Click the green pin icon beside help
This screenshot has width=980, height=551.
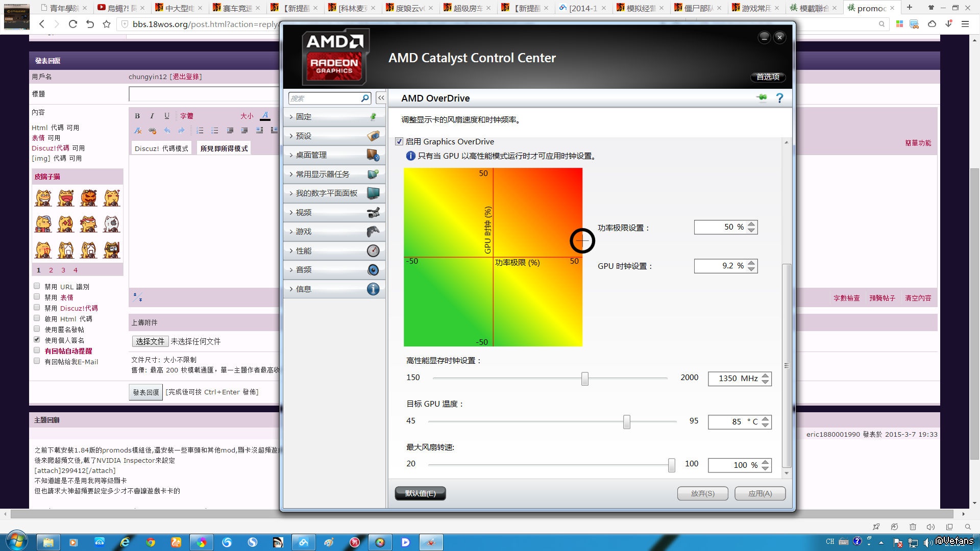762,98
